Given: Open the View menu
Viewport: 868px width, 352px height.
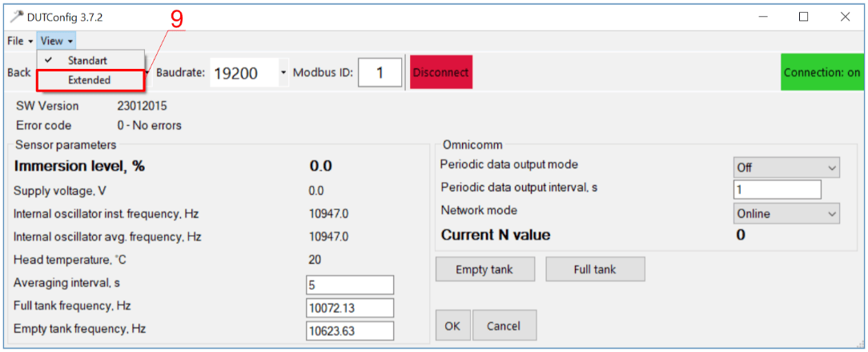Looking at the screenshot, I should point(56,41).
